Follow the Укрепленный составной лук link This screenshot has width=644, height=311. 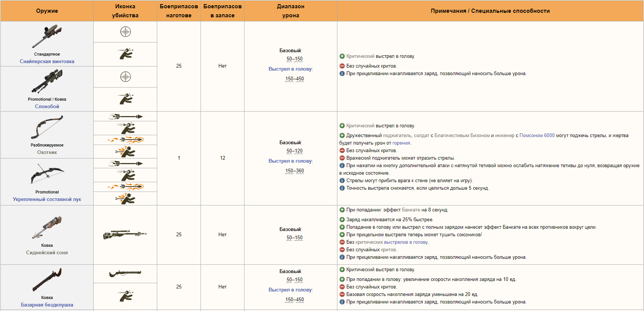coord(47,199)
